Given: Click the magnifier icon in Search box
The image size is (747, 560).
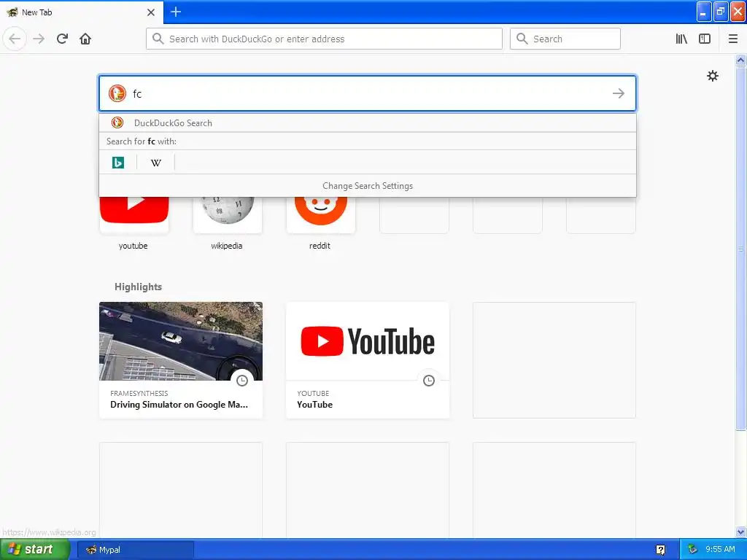Looking at the screenshot, I should click(522, 39).
